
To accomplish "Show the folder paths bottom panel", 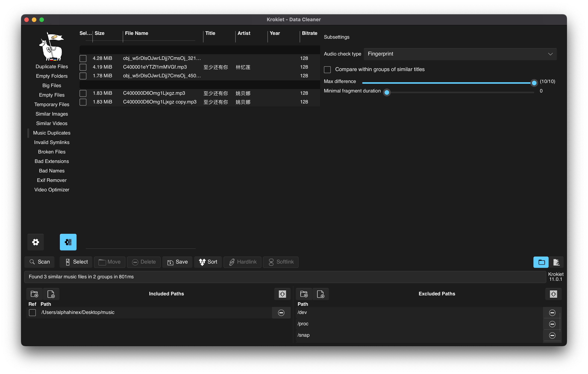I will pyautogui.click(x=541, y=262).
